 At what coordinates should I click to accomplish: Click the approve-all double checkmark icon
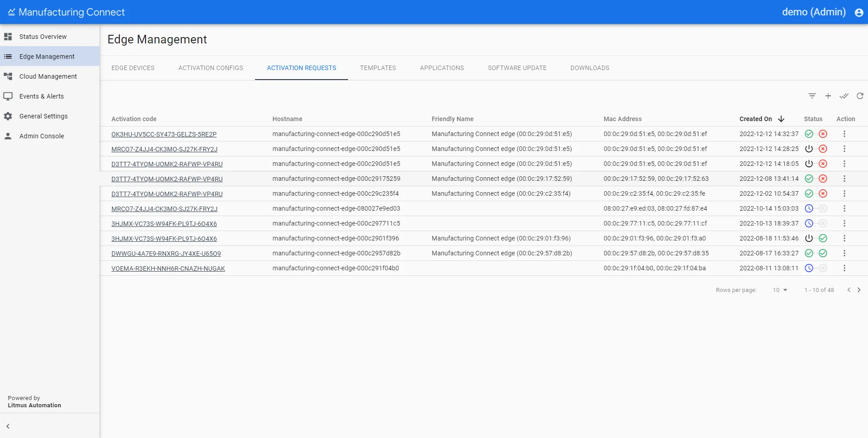[x=844, y=96]
